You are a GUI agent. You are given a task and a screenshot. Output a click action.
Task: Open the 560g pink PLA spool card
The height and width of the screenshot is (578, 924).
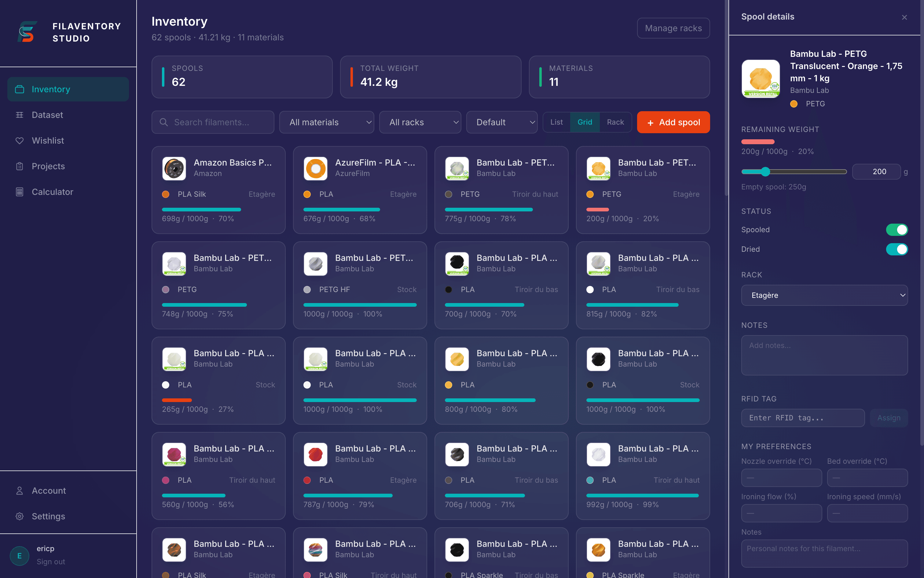click(218, 476)
